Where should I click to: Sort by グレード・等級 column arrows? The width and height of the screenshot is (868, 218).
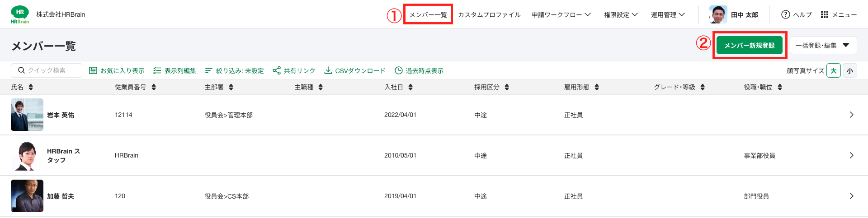tap(703, 87)
